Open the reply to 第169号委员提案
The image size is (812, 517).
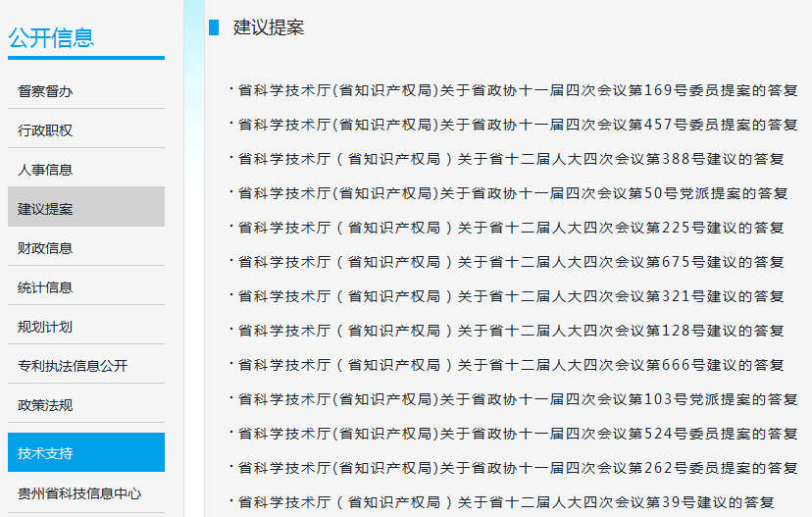pos(518,90)
